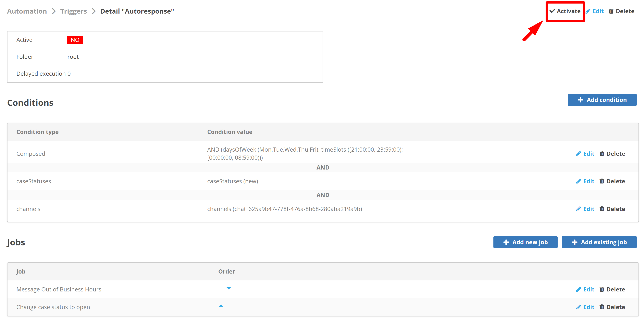Move Message Out of Business Hours job down
The image size is (644, 329).
pyautogui.click(x=229, y=288)
